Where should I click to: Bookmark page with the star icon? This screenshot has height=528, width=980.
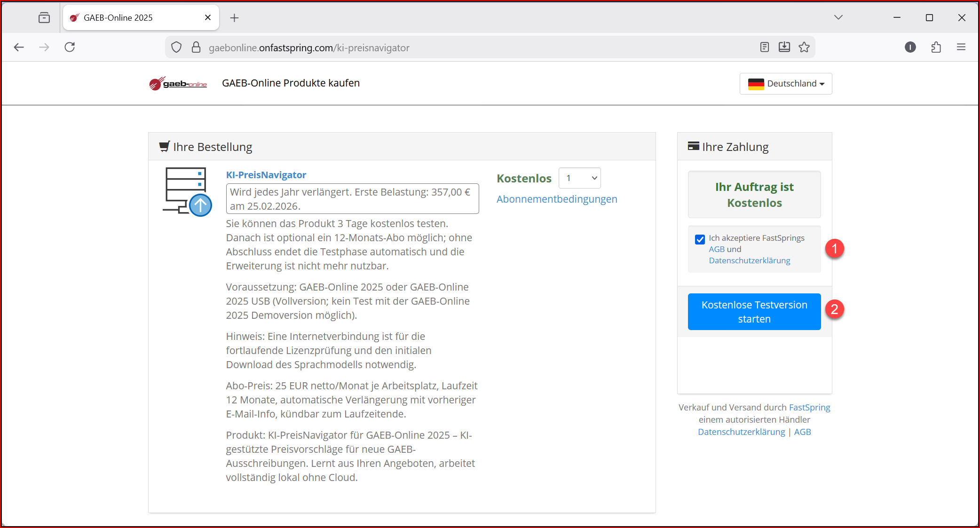[804, 47]
